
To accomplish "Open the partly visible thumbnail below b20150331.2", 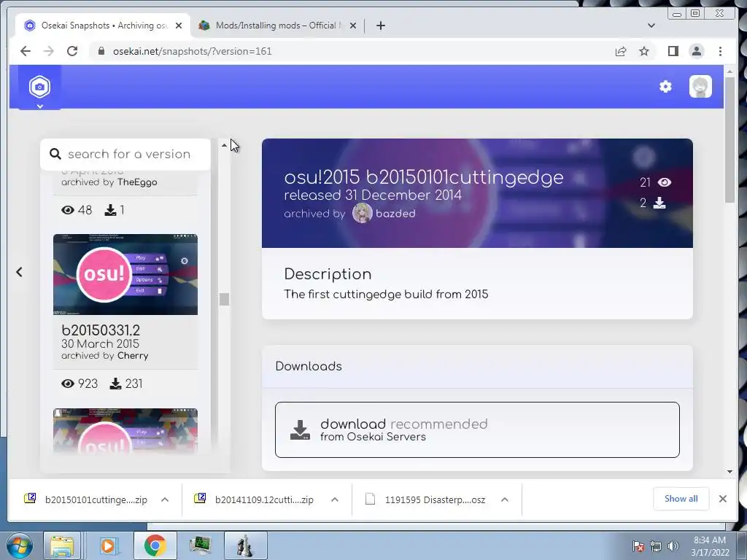I will pos(125,430).
